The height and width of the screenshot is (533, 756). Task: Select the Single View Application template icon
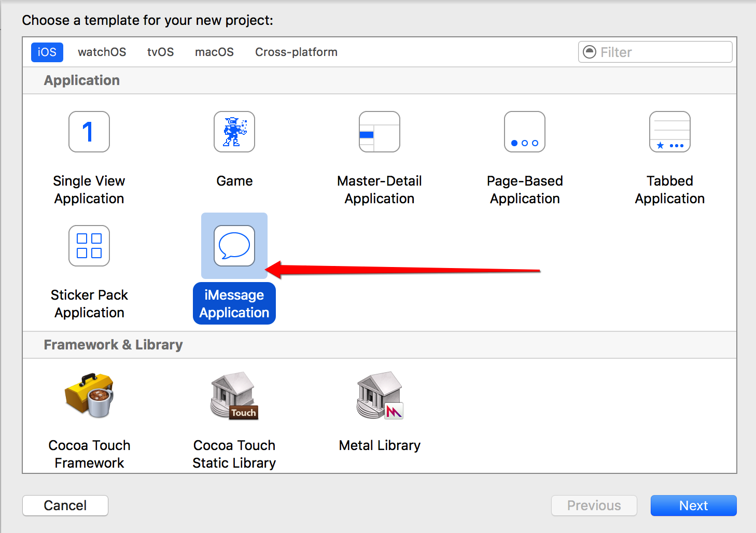[89, 132]
